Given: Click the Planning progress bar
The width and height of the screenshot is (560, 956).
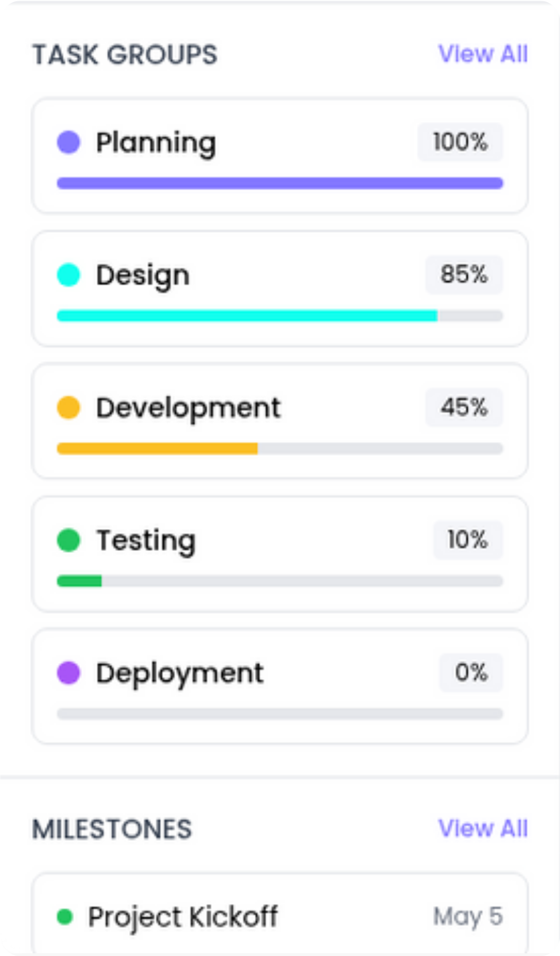Looking at the screenshot, I should 280,183.
